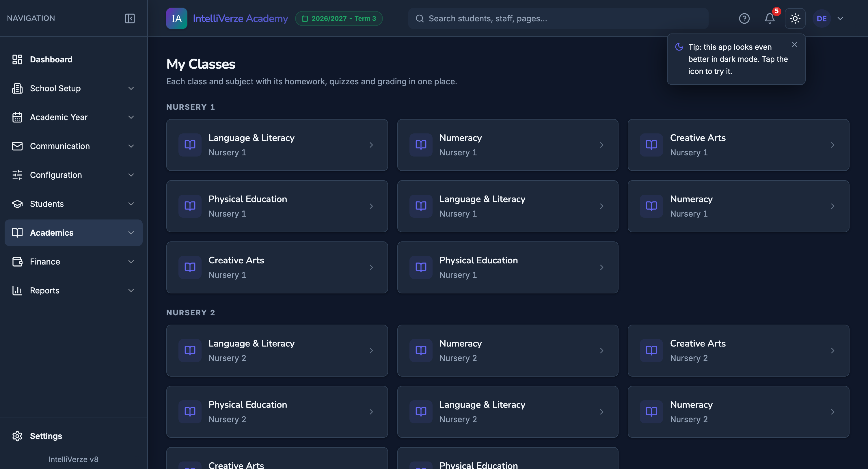
Task: Click the Dashboard grid icon
Action: pyautogui.click(x=17, y=59)
